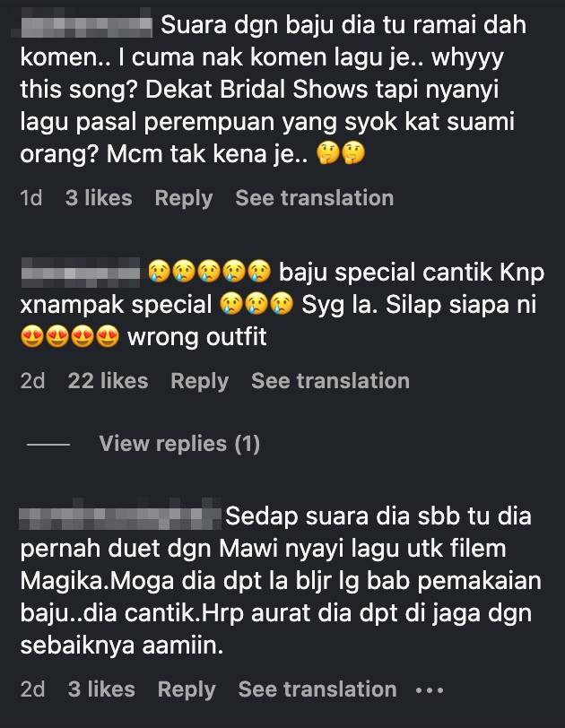Click the 2d timestamp on last comment

[32, 689]
